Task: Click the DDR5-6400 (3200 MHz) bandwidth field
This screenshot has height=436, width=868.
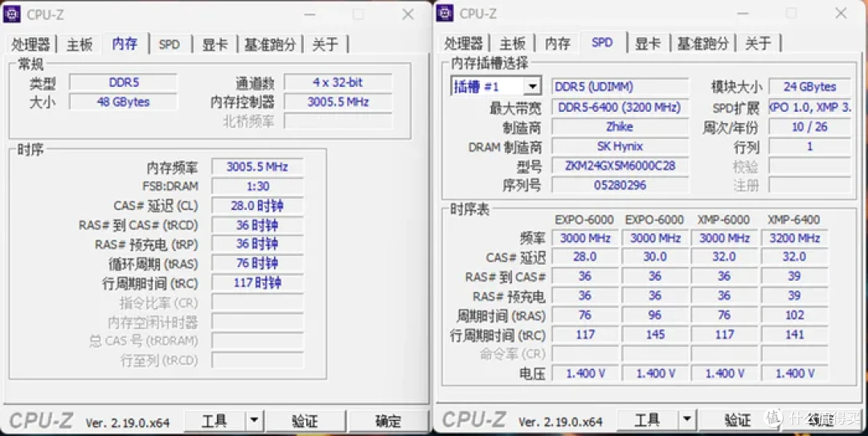Action: point(620,108)
